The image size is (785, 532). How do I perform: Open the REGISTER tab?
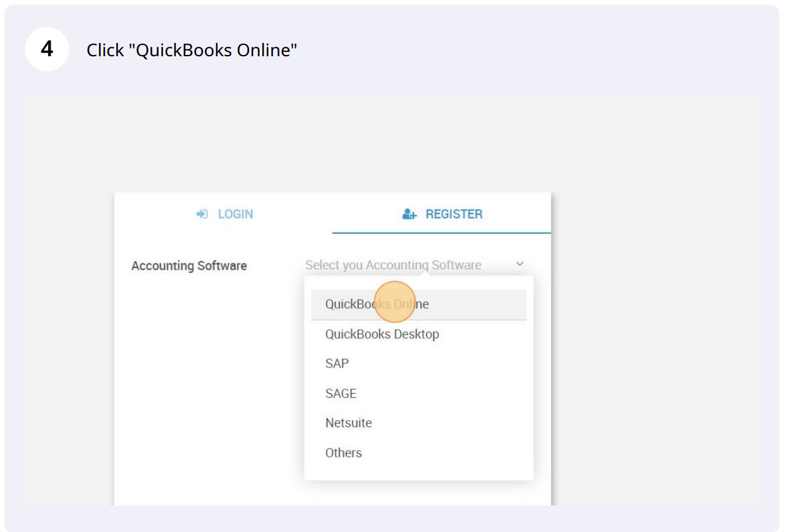(x=442, y=214)
